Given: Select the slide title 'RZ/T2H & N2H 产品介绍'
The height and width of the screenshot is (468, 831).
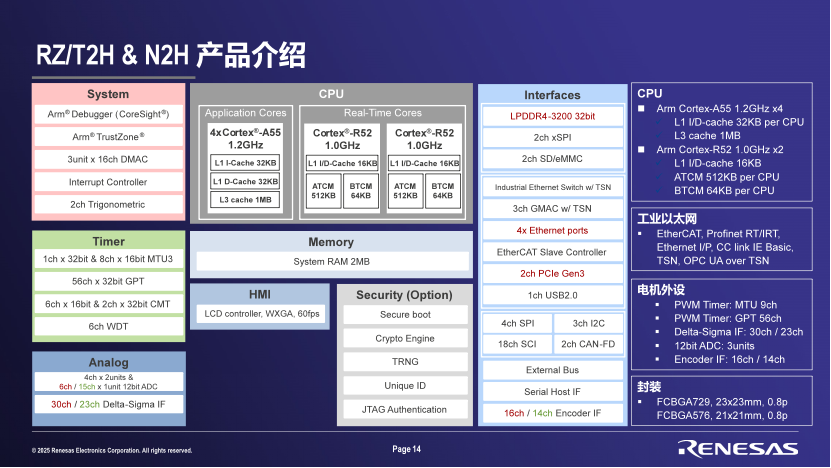Looking at the screenshot, I should pyautogui.click(x=171, y=55).
